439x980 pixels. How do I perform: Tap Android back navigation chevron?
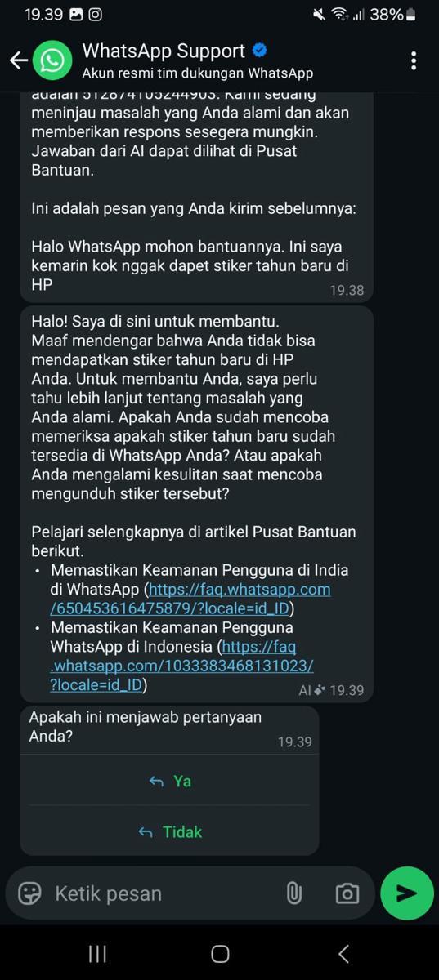click(343, 953)
